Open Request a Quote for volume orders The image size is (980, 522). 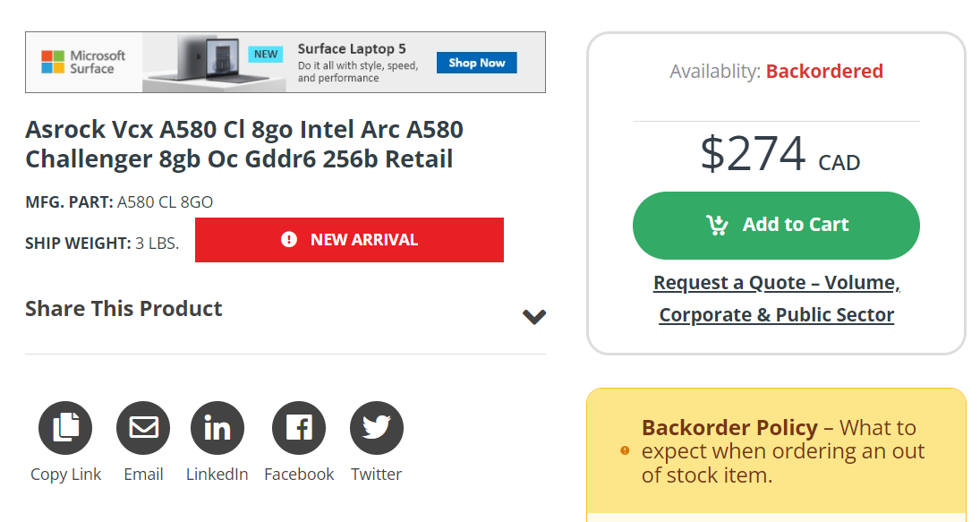(775, 297)
